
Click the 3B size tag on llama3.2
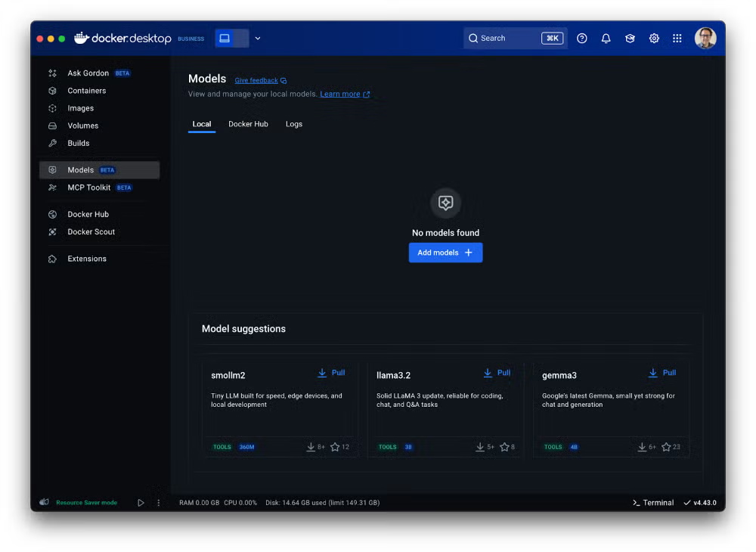click(x=408, y=447)
